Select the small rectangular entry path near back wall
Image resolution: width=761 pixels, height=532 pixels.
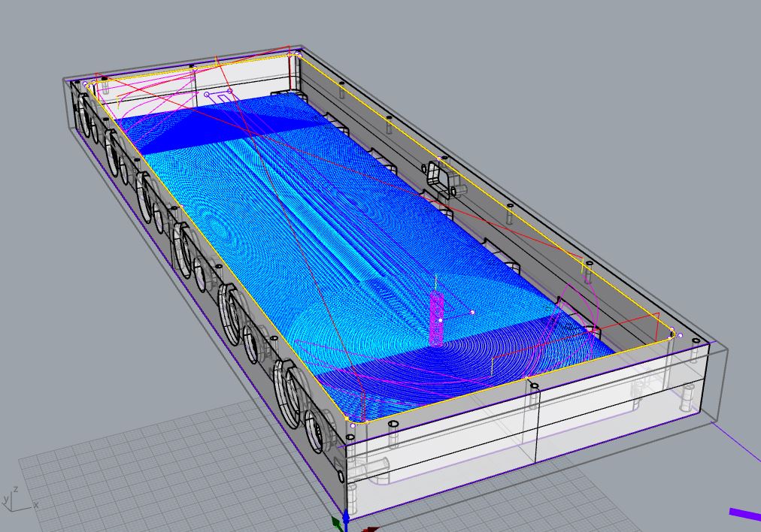point(218,95)
